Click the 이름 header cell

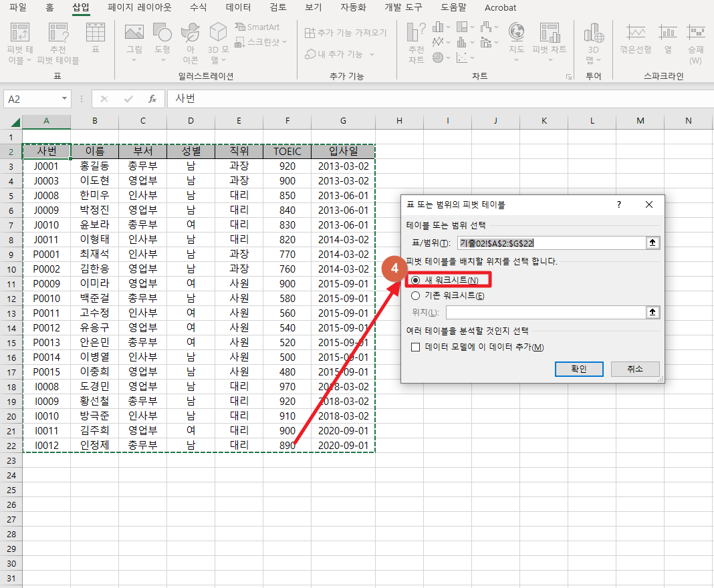[95, 151]
